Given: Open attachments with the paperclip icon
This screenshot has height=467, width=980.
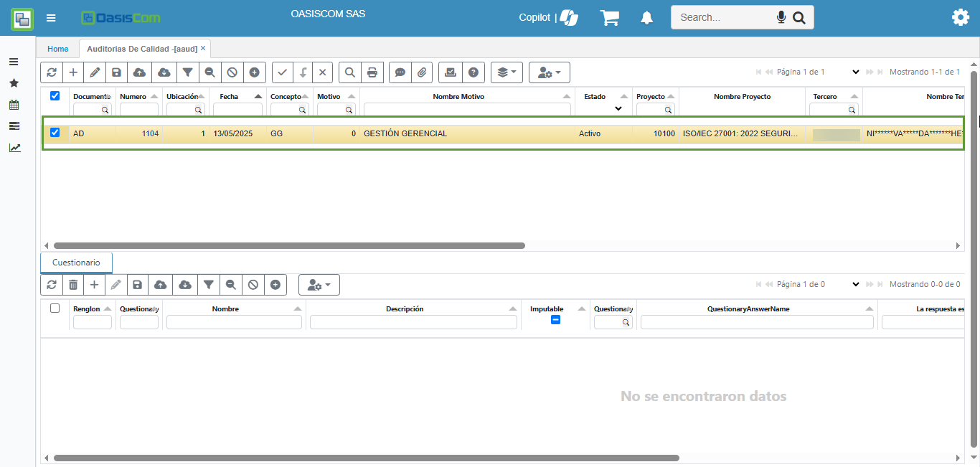Looking at the screenshot, I should (x=422, y=72).
